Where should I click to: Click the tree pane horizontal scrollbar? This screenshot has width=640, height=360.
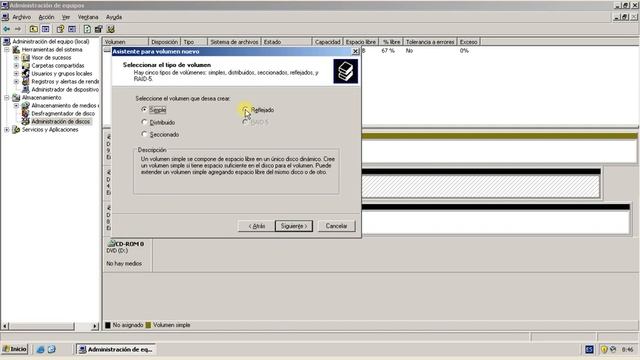pyautogui.click(x=50, y=326)
